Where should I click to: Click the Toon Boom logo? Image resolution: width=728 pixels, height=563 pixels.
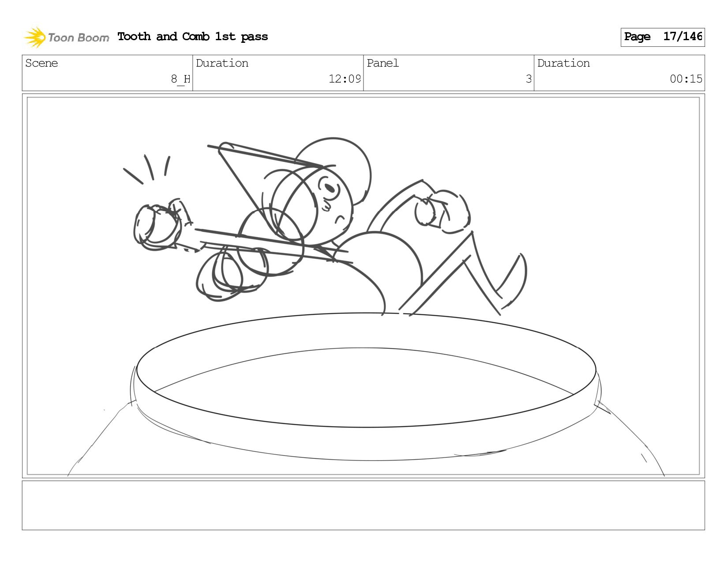66,37
